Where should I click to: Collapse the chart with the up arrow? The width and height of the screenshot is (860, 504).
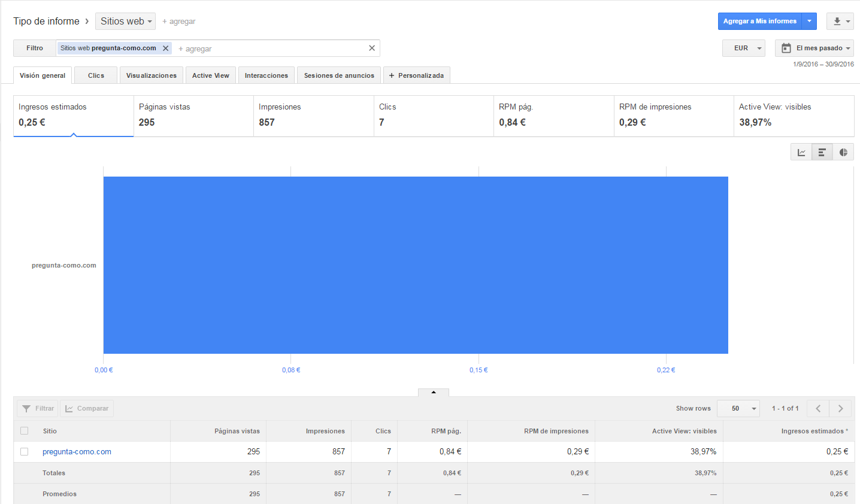pyautogui.click(x=434, y=392)
